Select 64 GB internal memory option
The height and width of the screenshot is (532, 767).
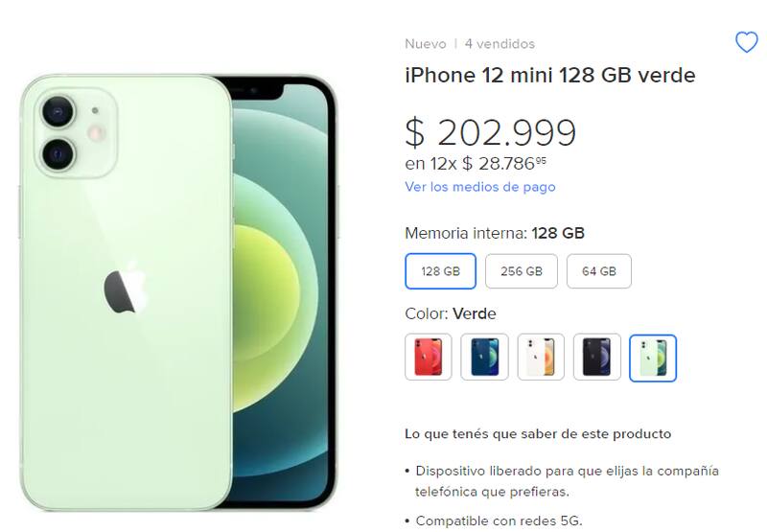click(x=598, y=271)
